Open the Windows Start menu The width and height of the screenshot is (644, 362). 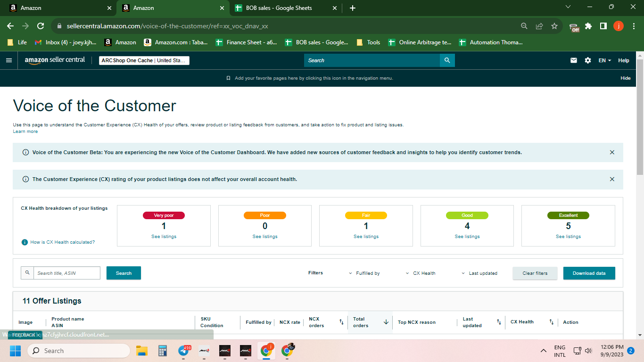click(x=15, y=351)
